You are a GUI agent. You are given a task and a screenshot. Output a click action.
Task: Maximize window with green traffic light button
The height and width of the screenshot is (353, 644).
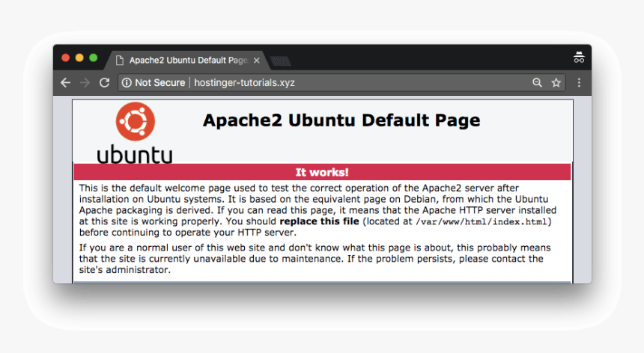(94, 58)
